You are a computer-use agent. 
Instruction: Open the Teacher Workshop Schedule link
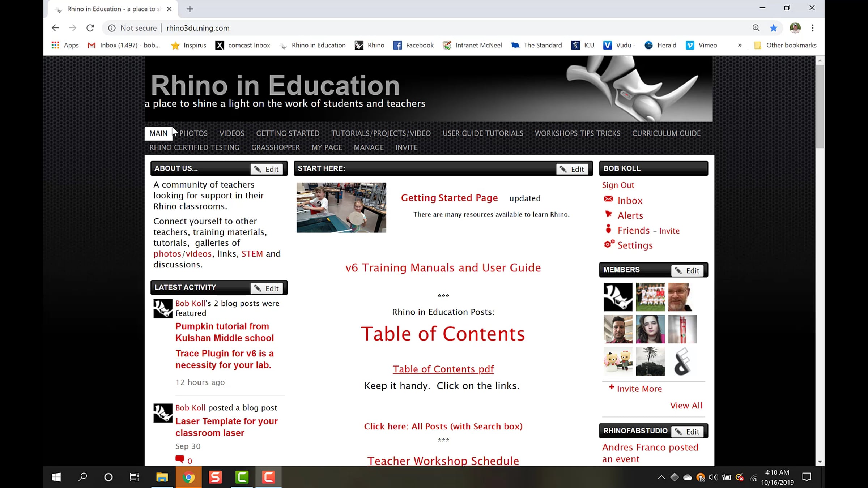click(x=443, y=461)
